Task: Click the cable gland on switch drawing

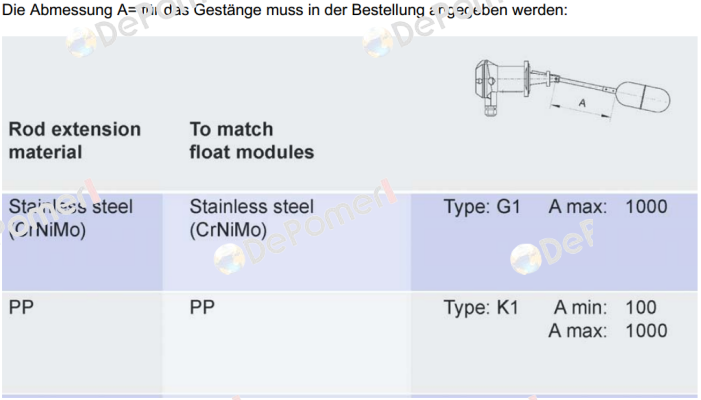Action: [x=490, y=109]
